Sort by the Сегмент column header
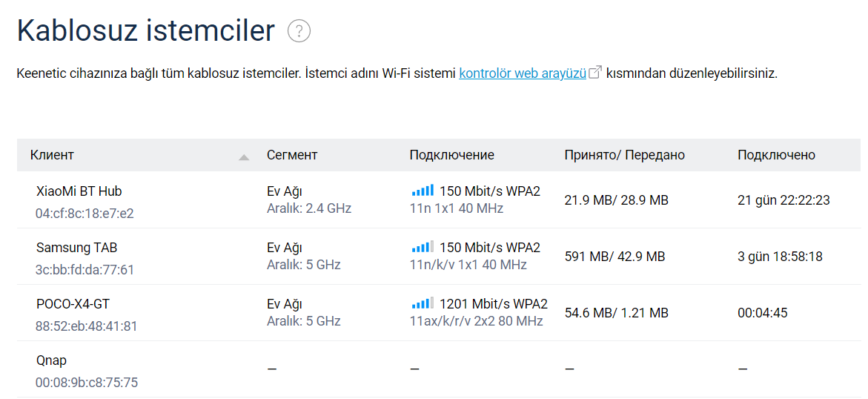Screen dimensions: 868x399 pyautogui.click(x=292, y=155)
